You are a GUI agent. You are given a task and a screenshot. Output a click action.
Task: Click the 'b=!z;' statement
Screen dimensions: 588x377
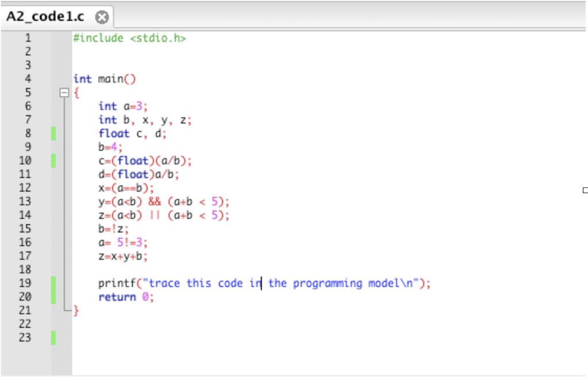(114, 229)
